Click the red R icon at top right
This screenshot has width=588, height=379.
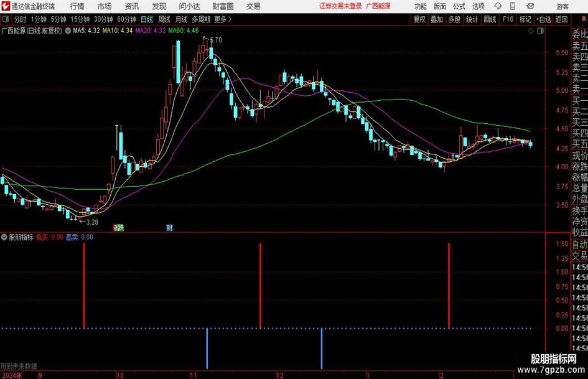point(584,19)
